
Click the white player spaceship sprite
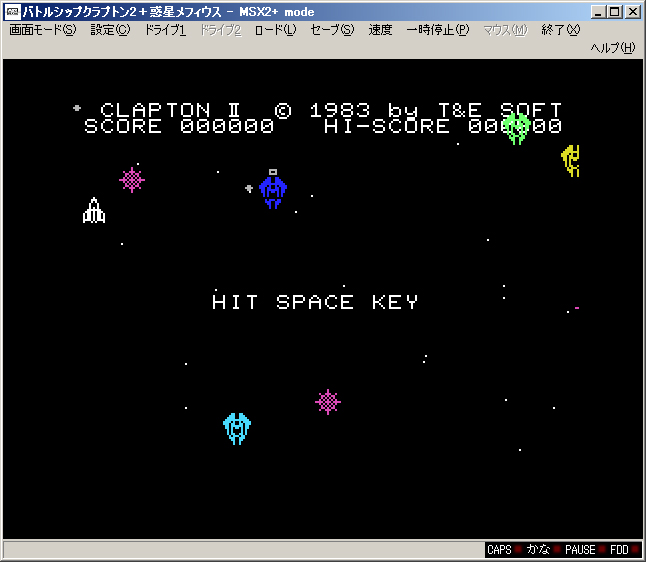click(x=94, y=211)
